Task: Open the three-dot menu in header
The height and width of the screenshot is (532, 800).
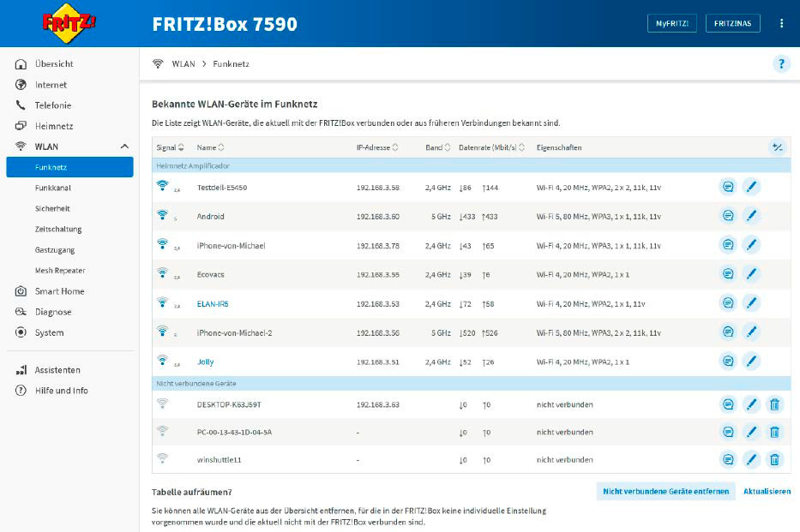Action: (x=781, y=23)
